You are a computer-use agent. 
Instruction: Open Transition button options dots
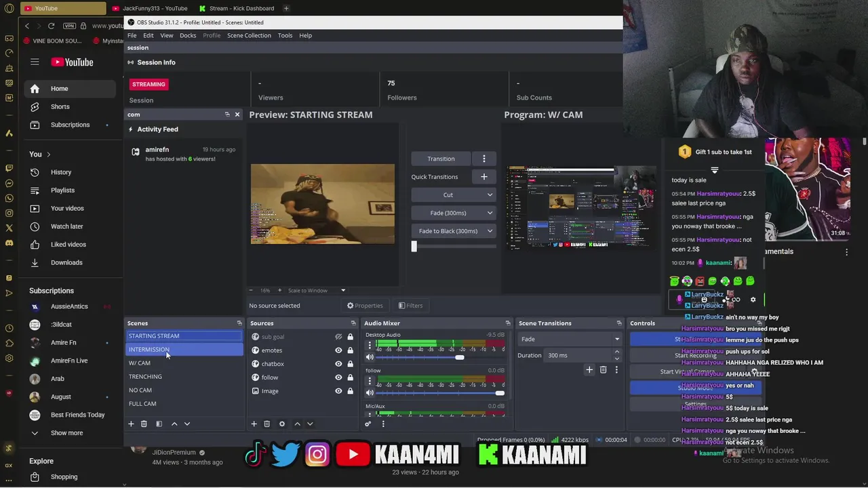484,159
